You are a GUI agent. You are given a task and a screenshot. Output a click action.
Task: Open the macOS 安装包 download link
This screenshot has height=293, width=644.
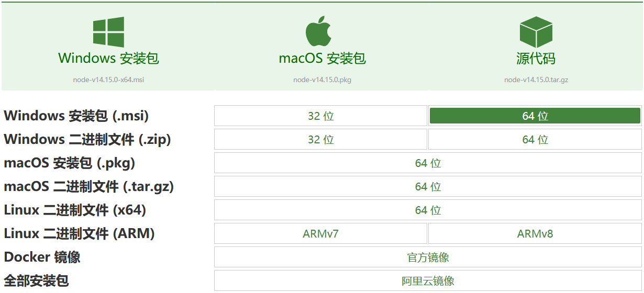[x=322, y=58]
